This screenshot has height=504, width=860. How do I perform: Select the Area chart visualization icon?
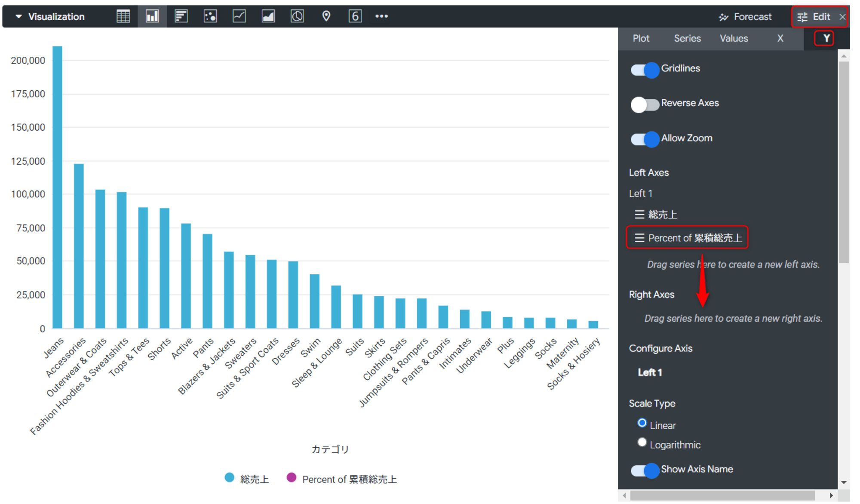(x=268, y=17)
